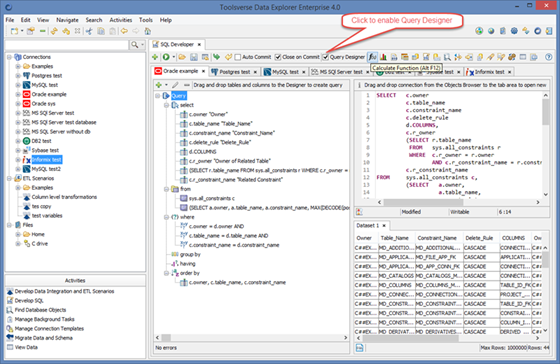Viewport: 560px width, 364px height.
Task: Select Column level transformations scenario
Action: (x=64, y=197)
